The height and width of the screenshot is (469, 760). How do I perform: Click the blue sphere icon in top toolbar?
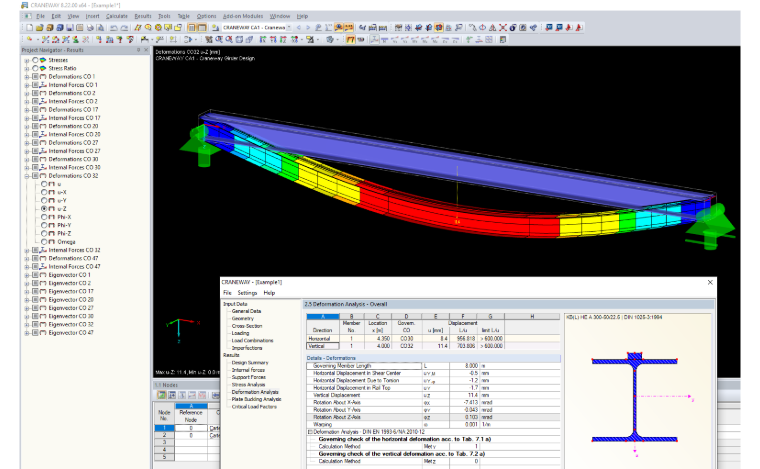[x=512, y=28]
